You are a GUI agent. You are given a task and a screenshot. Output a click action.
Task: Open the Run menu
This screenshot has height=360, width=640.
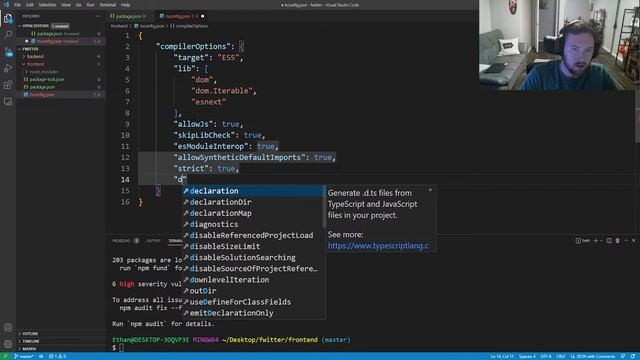[x=91, y=5]
